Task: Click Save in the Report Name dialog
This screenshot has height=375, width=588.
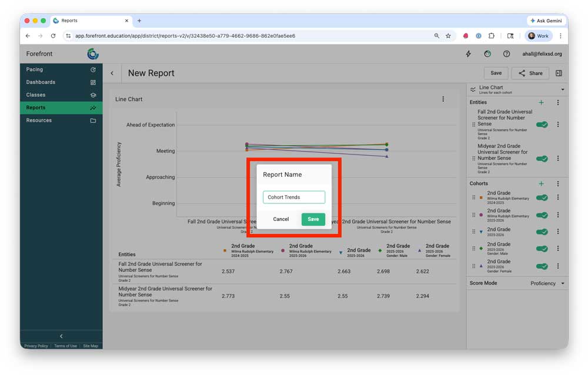Action: point(313,219)
